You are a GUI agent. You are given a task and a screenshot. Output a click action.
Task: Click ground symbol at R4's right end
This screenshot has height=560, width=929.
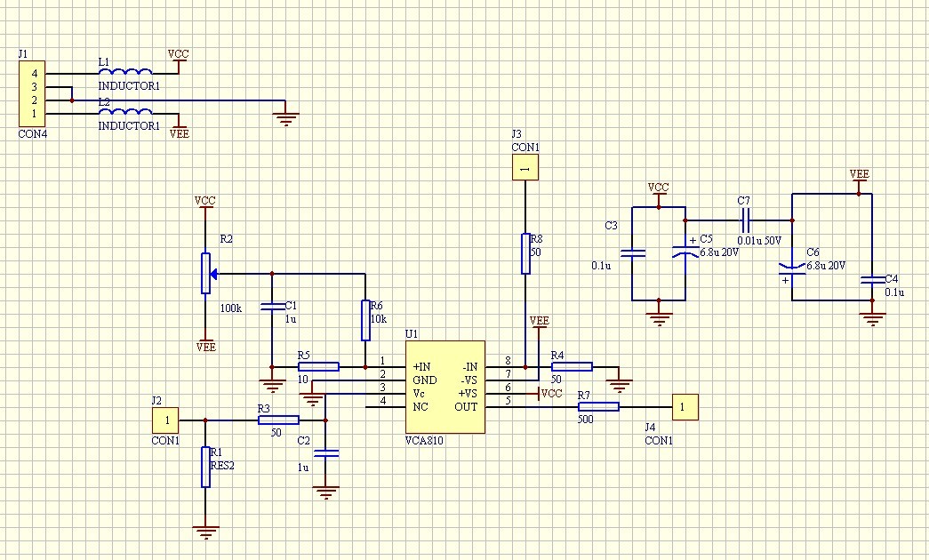click(x=619, y=386)
